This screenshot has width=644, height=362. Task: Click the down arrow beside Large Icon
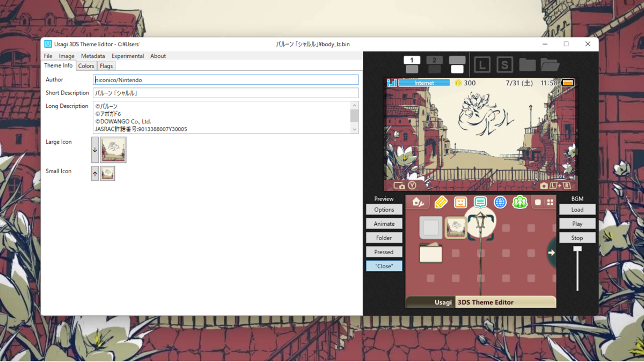click(x=95, y=150)
